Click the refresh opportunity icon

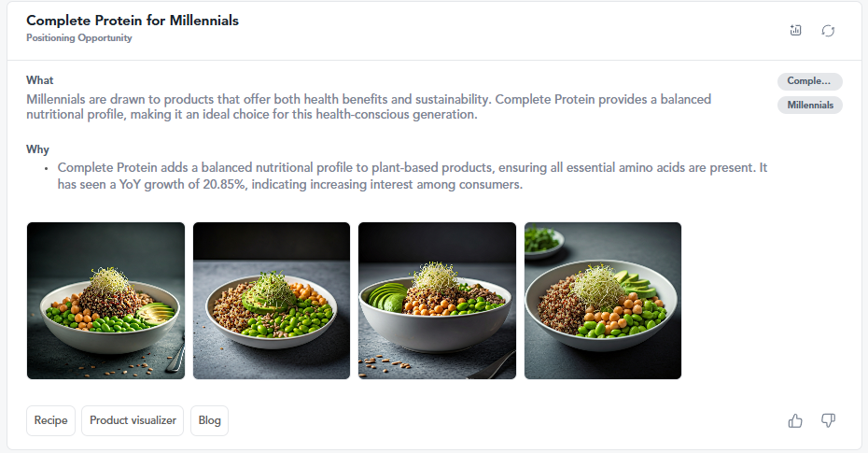coord(828,31)
